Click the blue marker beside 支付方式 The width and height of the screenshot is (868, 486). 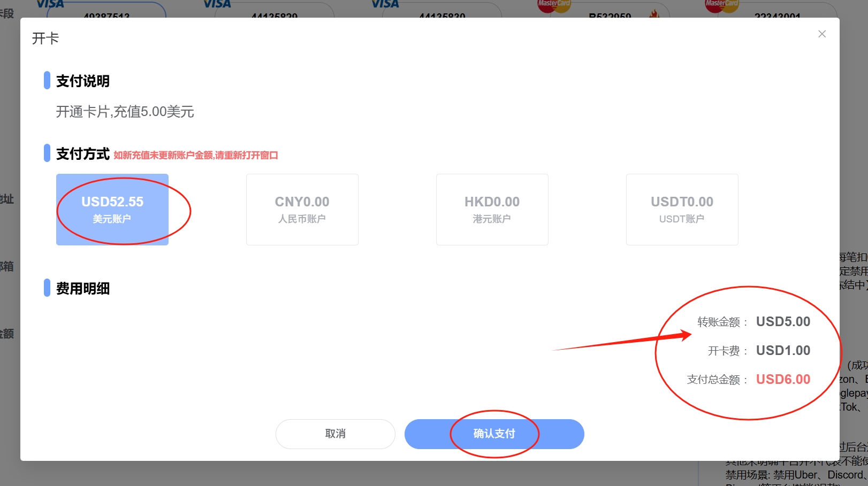(47, 153)
